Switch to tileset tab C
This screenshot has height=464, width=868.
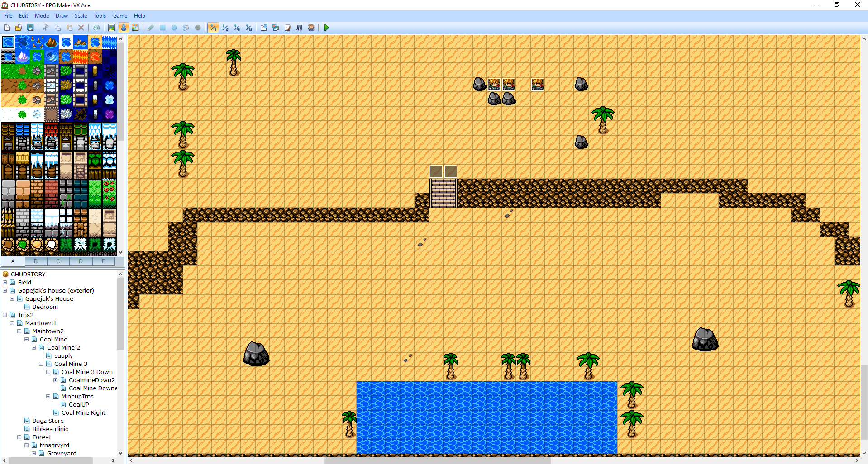tap(58, 261)
